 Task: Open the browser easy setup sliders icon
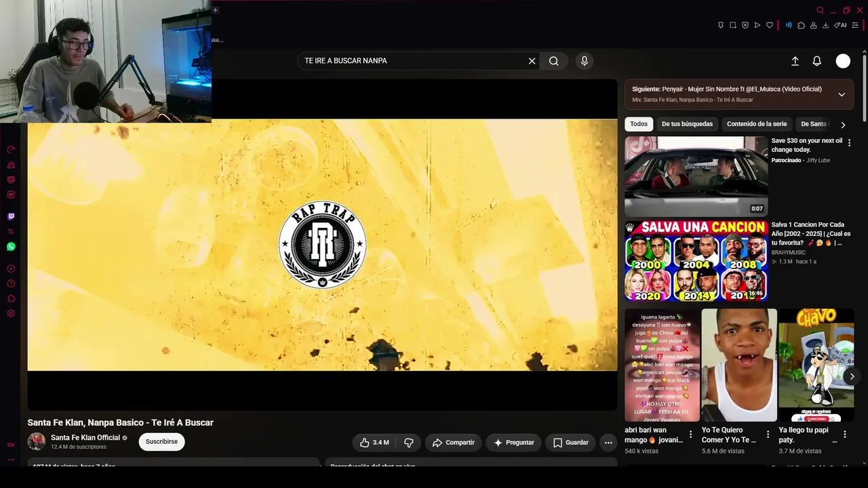[855, 25]
